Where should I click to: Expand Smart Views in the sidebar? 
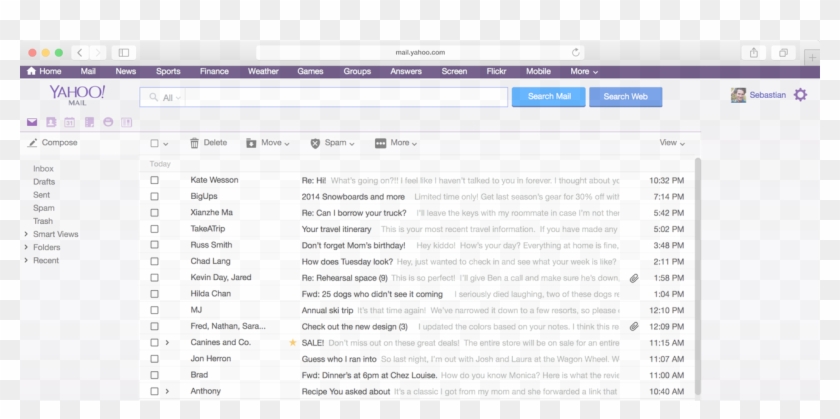pos(26,234)
